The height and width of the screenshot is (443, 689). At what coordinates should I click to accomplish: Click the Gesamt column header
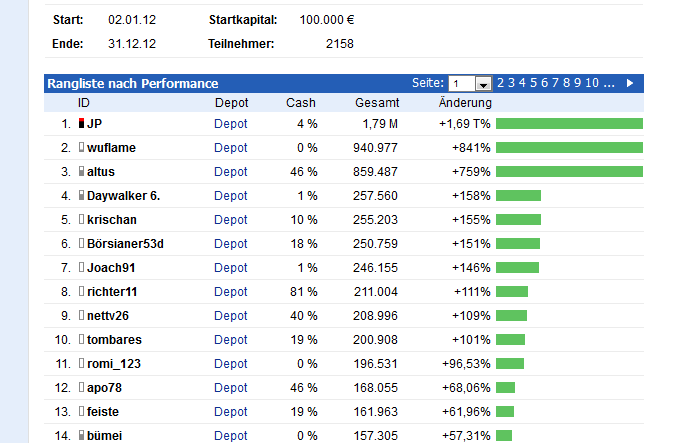377,103
